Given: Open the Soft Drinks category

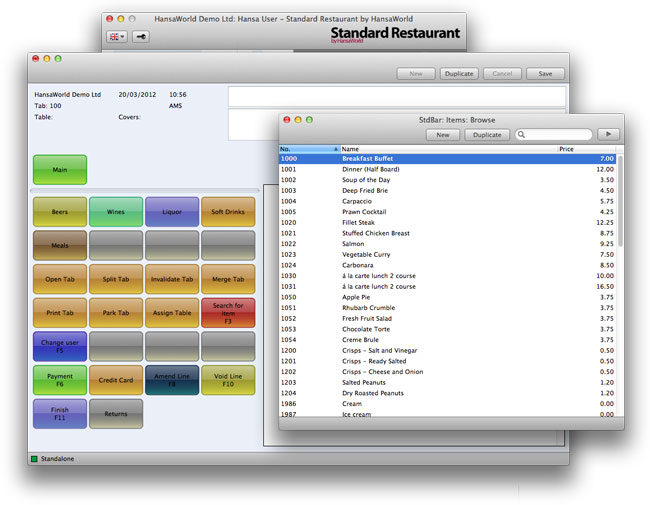Looking at the screenshot, I should pyautogui.click(x=228, y=211).
